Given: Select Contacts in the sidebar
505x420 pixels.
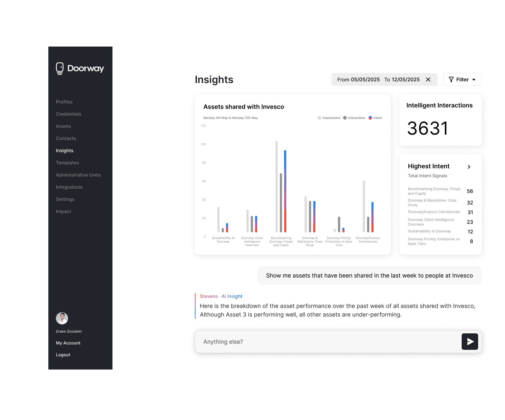Looking at the screenshot, I should point(66,138).
